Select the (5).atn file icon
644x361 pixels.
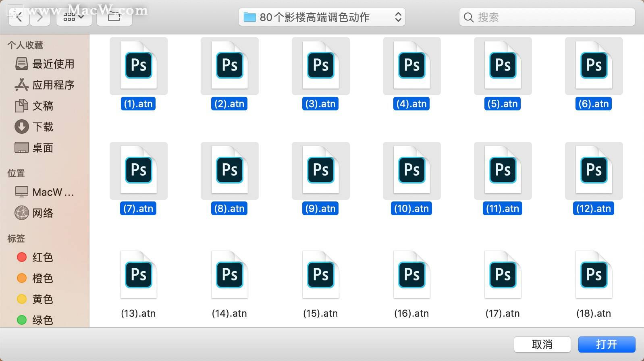point(503,66)
